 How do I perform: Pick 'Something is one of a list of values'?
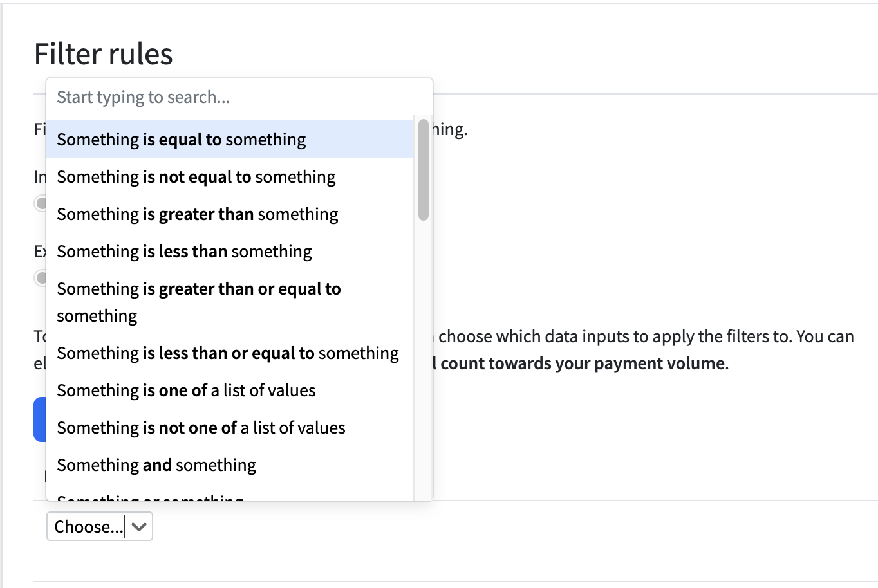click(x=186, y=390)
